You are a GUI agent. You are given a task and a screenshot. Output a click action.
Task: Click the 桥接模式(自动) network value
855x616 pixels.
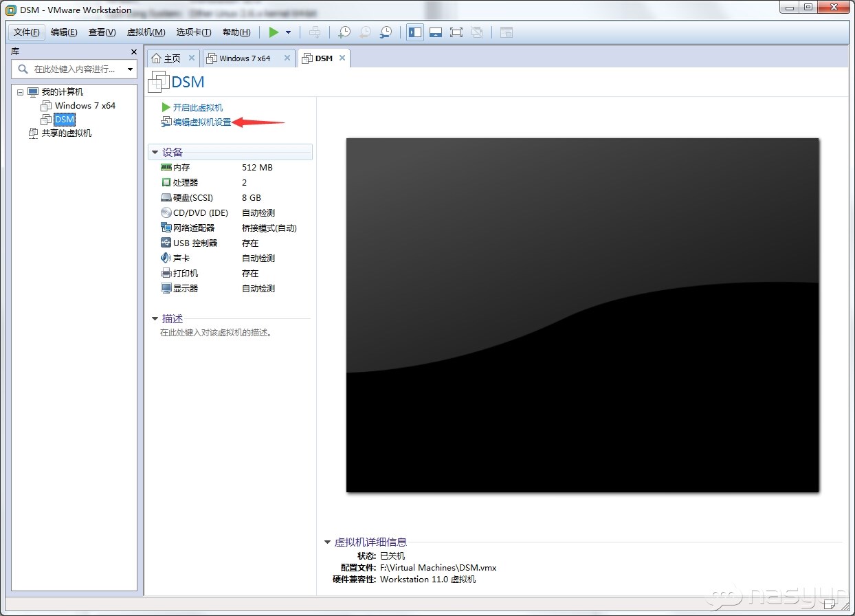pos(269,228)
